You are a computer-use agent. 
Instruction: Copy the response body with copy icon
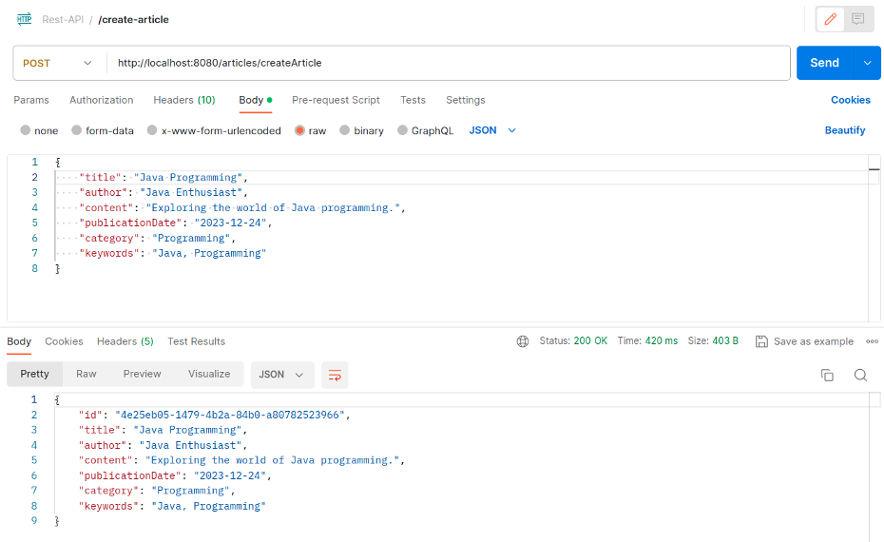click(827, 375)
